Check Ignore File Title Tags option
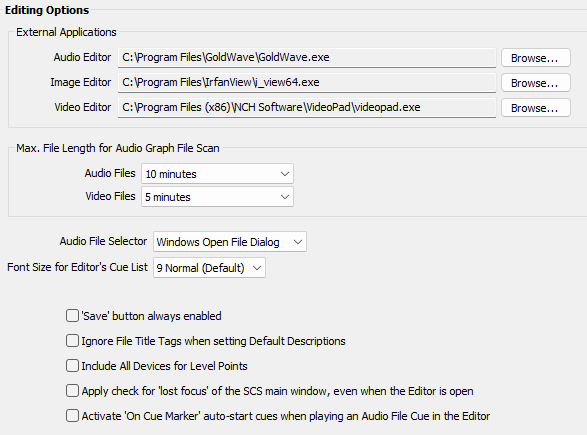The width and height of the screenshot is (587, 435). click(x=72, y=341)
